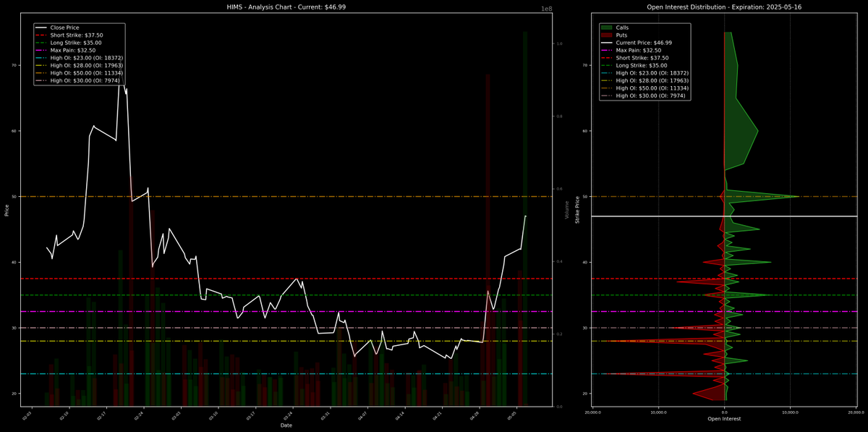Click the 'Open Interest' x-axis label
The width and height of the screenshot is (868, 432).
[x=724, y=419]
